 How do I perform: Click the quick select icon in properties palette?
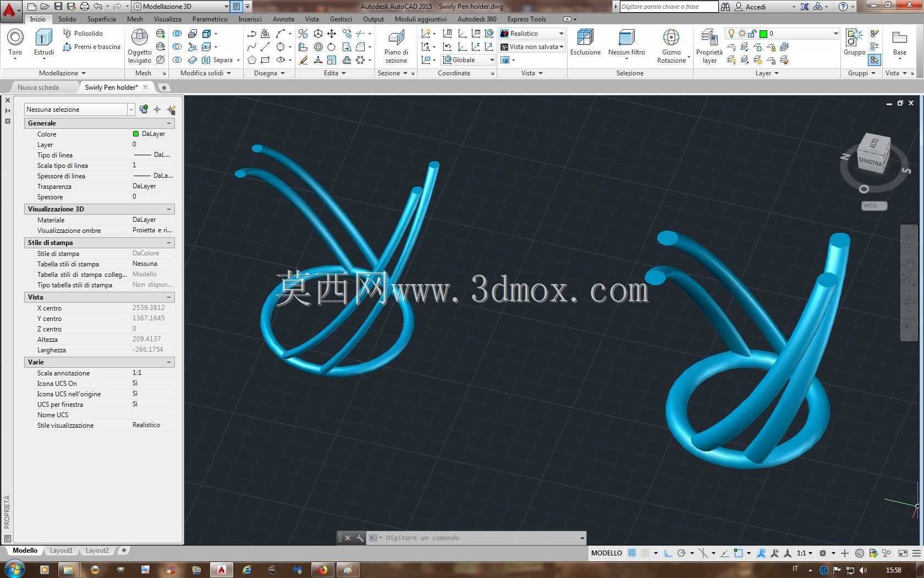pyautogui.click(x=171, y=110)
